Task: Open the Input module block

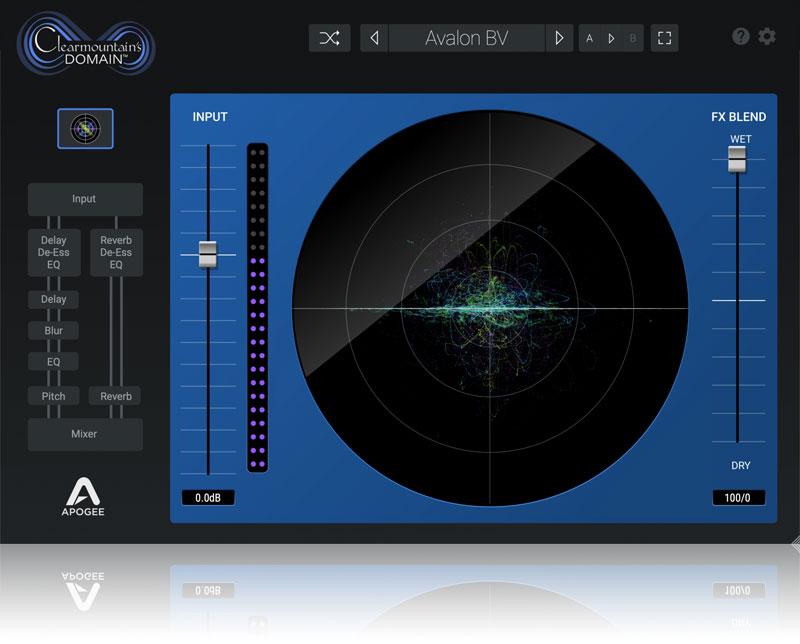Action: tap(85, 199)
